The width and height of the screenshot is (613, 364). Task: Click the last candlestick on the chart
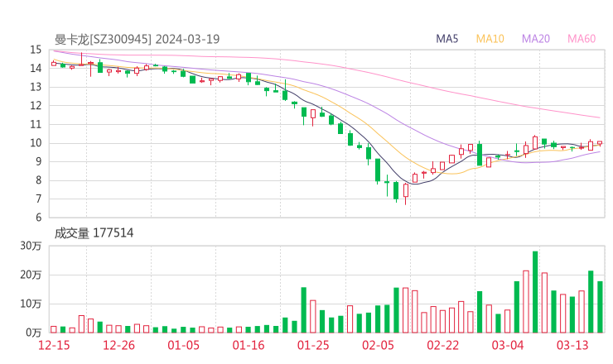tap(600, 143)
